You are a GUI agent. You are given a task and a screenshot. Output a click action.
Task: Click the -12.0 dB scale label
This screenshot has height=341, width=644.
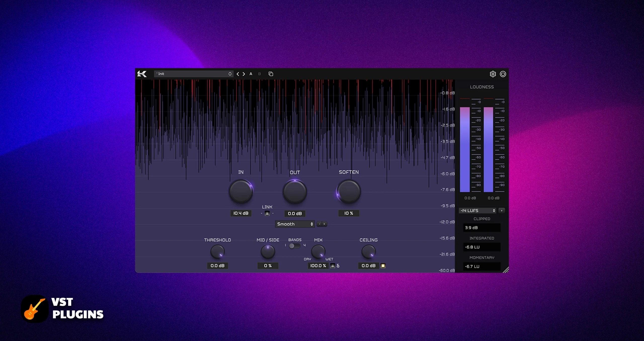tap(447, 222)
